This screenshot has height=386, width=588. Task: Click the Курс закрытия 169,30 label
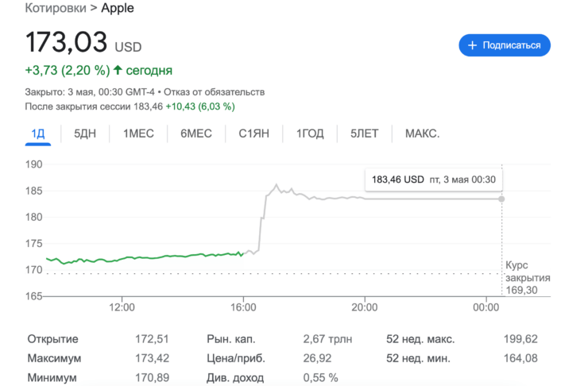[x=528, y=278]
